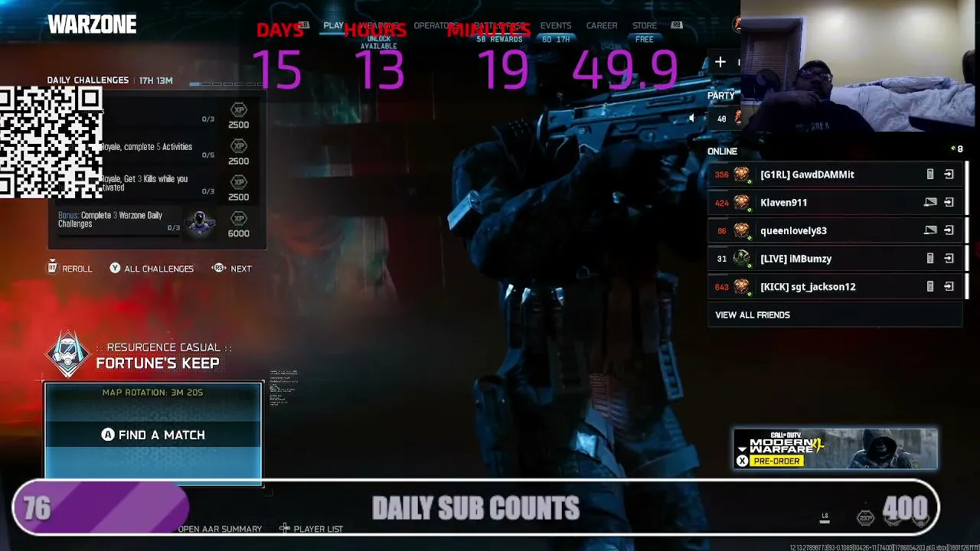Open AAR Summary
The height and width of the screenshot is (551, 980).
tap(220, 529)
